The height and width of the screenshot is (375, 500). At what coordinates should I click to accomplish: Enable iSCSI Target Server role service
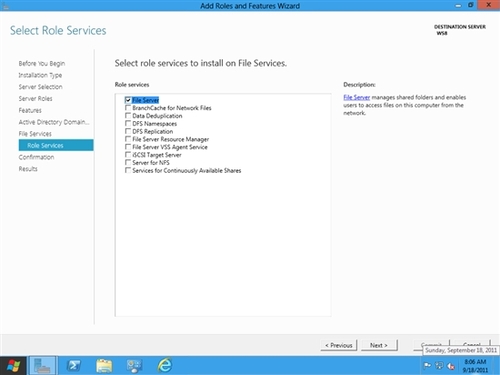tap(128, 155)
